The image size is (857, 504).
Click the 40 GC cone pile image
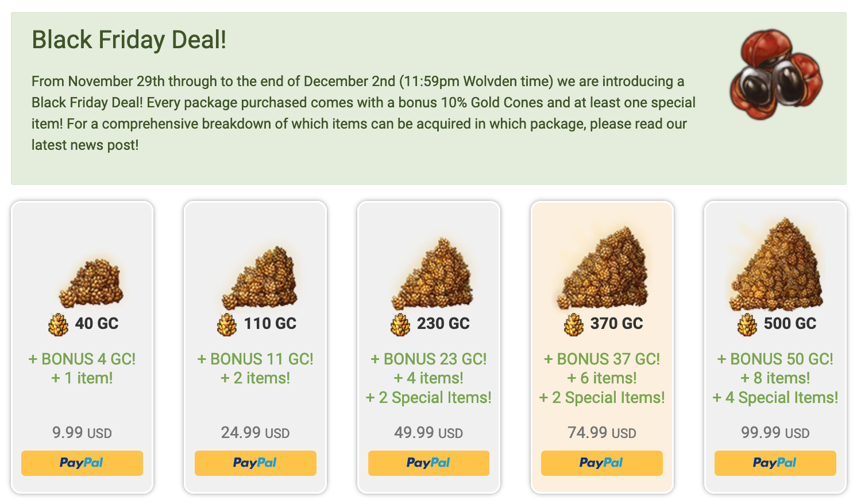[x=91, y=282]
